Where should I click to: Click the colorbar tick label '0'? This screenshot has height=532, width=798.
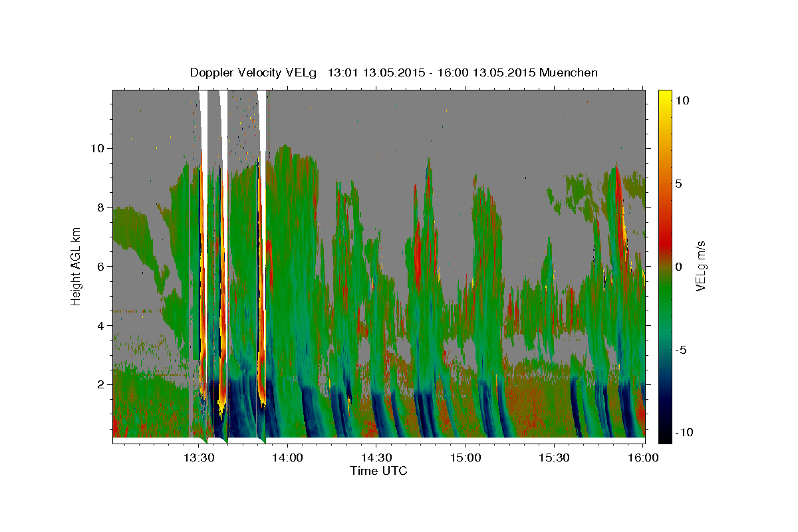[x=679, y=266]
